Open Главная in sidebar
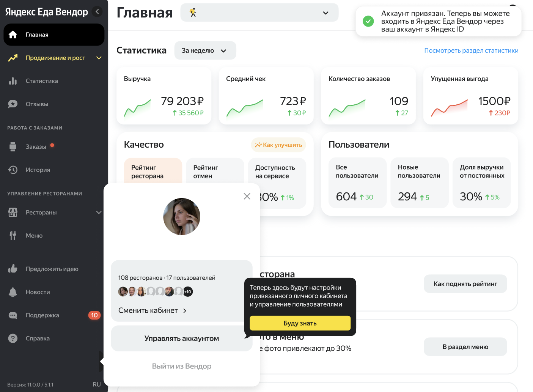 point(54,35)
